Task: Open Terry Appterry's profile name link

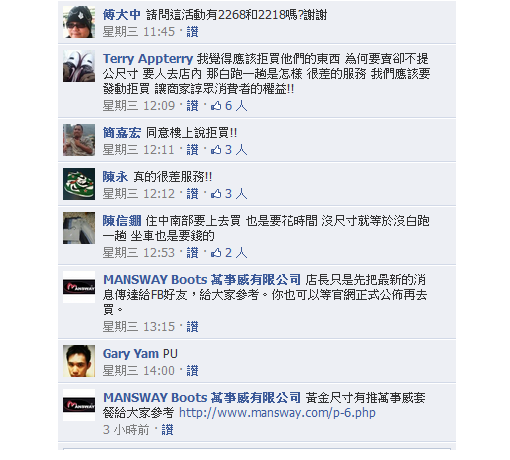Action: (148, 59)
